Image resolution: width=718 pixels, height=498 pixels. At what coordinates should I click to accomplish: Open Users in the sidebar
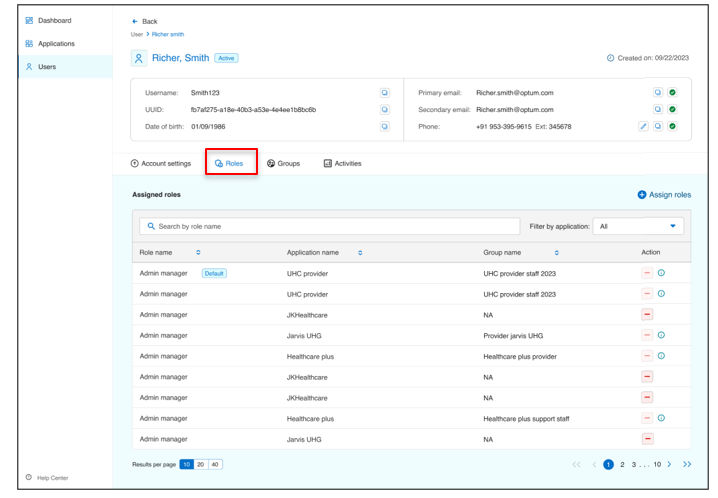(x=65, y=67)
